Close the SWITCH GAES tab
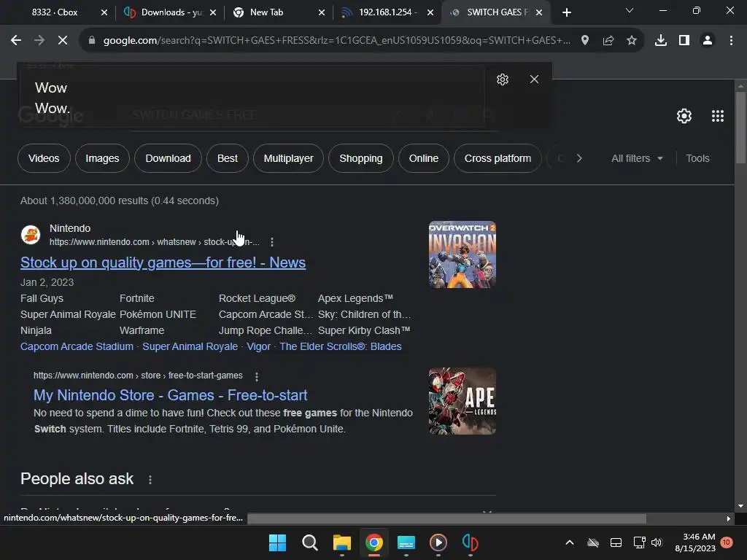747x560 pixels. 539,12
